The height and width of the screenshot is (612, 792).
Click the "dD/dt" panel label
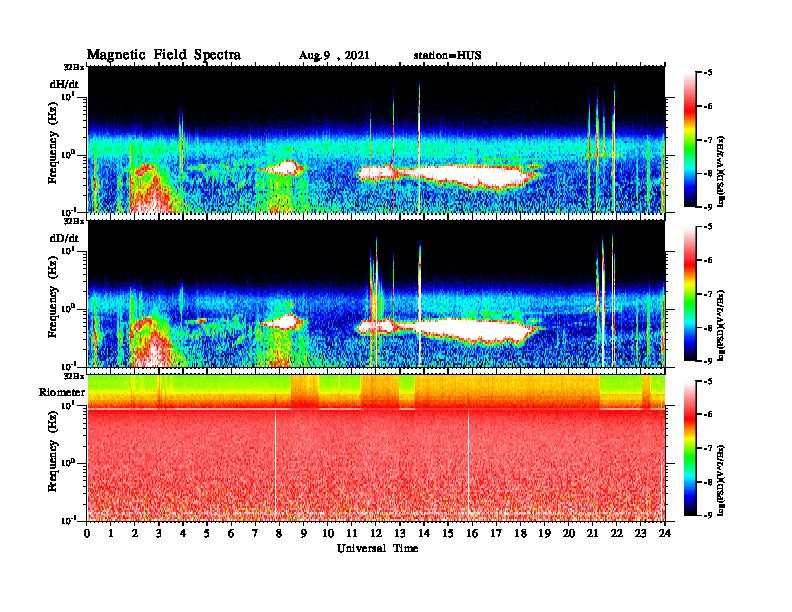coord(64,238)
